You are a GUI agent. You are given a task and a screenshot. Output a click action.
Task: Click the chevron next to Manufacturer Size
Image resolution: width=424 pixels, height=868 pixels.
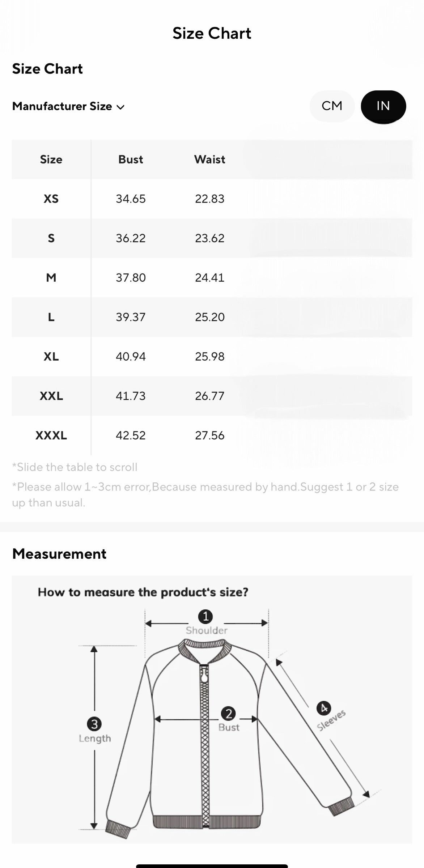pyautogui.click(x=120, y=107)
